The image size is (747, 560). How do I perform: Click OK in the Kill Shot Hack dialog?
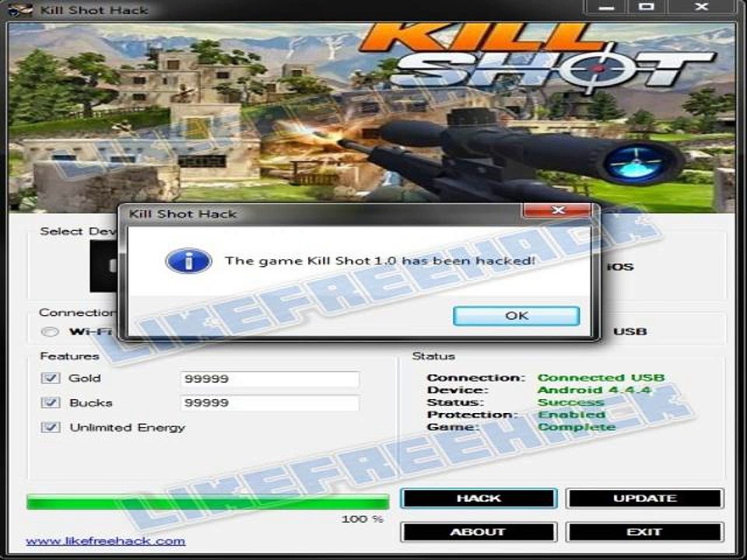516,316
